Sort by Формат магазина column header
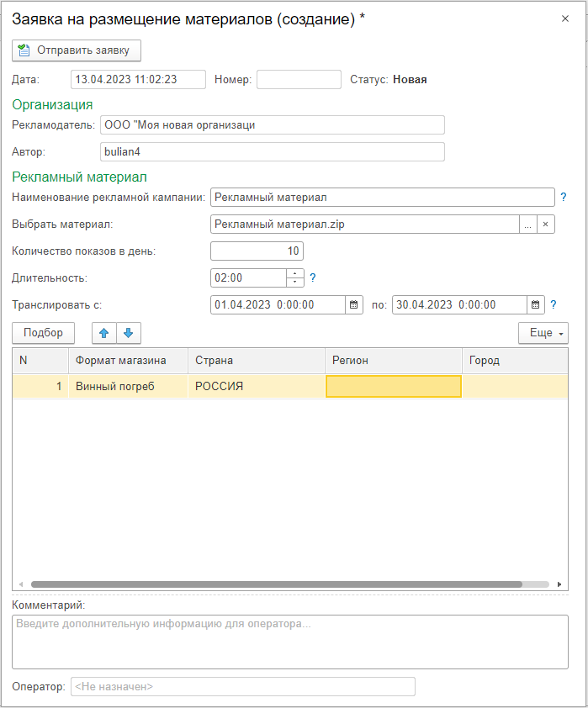 pos(128,361)
